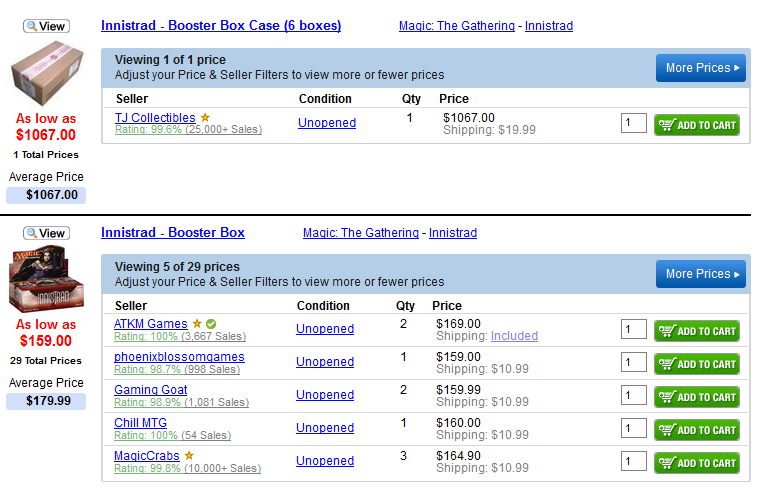Focus quantity field for TJ Collectibles

[634, 123]
